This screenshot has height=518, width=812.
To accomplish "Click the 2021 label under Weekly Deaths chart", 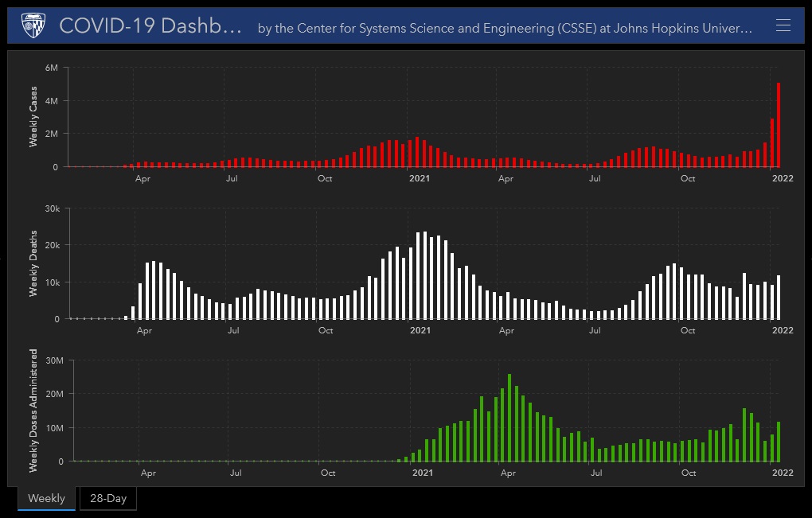I will tap(420, 330).
